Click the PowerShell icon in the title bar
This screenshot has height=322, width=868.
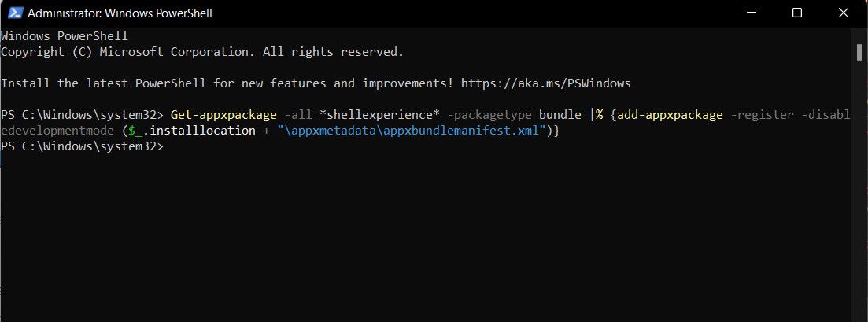(x=13, y=13)
